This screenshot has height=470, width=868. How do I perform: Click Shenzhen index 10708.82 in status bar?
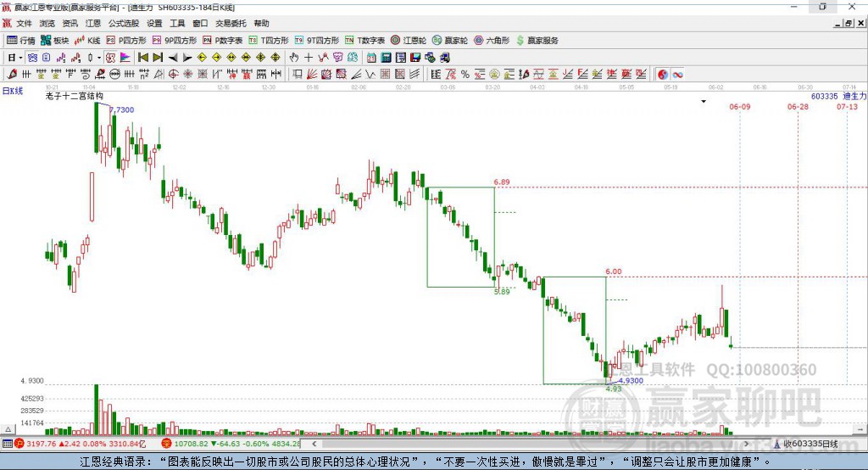191,444
